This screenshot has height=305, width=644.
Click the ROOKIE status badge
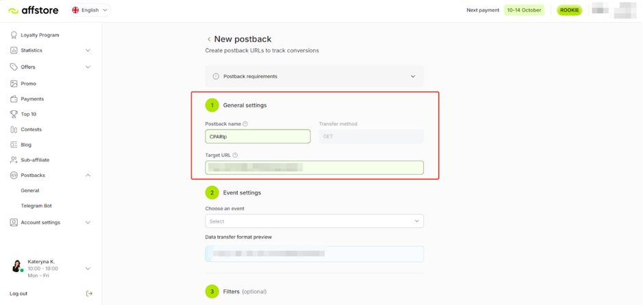click(569, 10)
